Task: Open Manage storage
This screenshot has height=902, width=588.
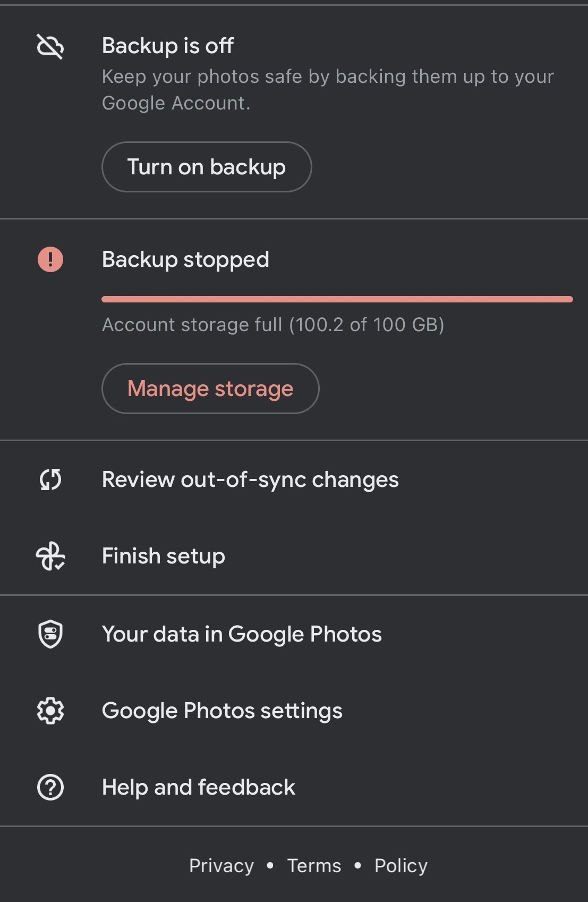Action: tap(210, 389)
